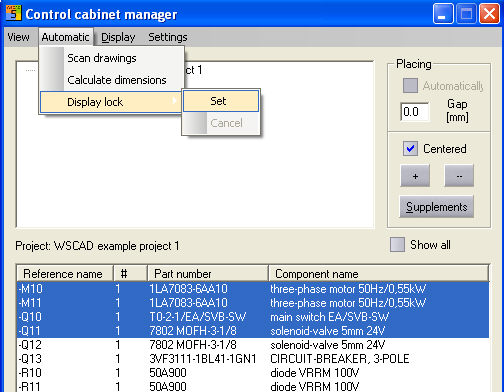Screen dimensions: 504x392
Task: Close the Control cabinet manager window
Action: coord(489,14)
